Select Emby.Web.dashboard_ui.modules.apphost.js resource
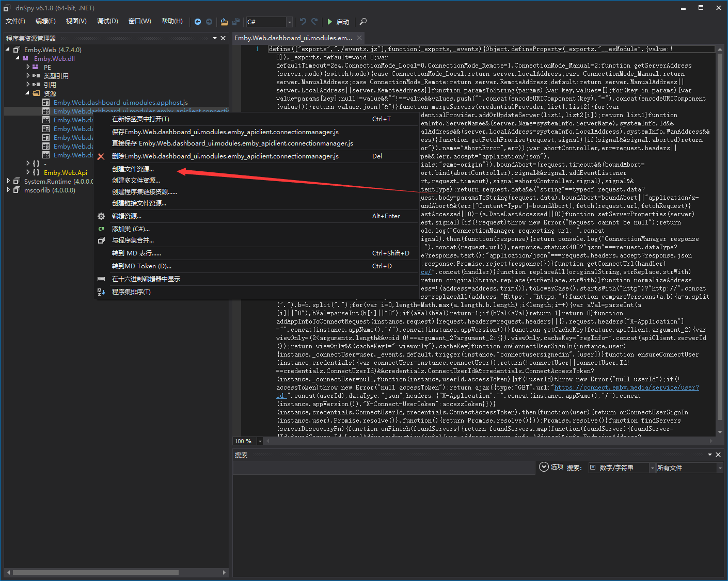This screenshot has height=581, width=728. pos(120,102)
